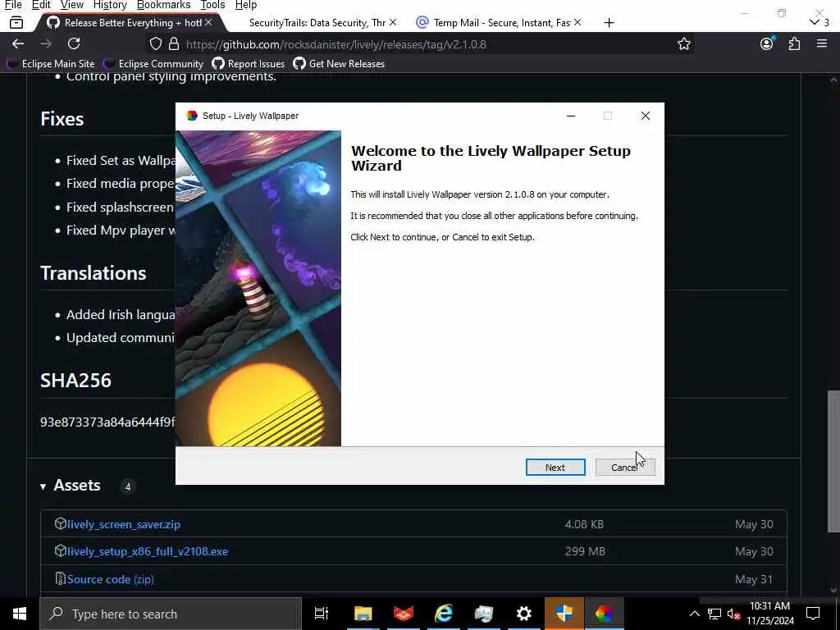
Task: Bookmark this page with the star icon
Action: (683, 44)
